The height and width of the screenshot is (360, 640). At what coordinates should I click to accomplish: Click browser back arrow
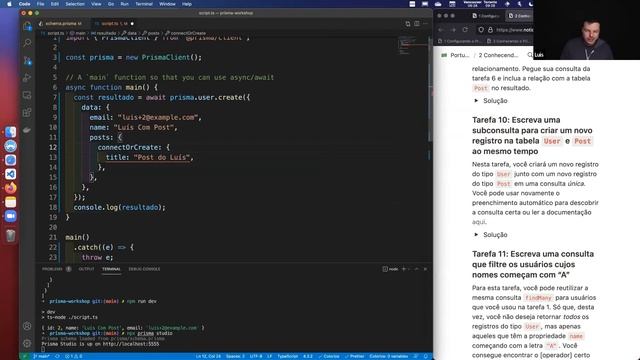[441, 30]
